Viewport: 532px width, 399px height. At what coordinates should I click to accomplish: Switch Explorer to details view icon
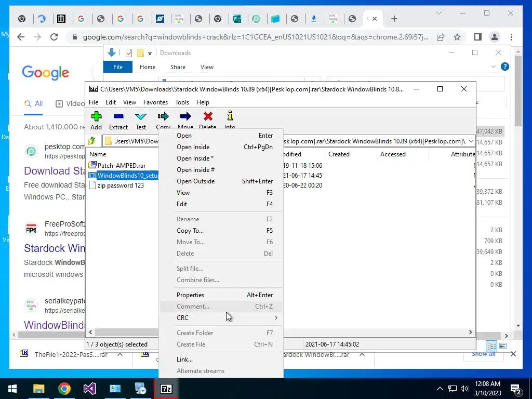pos(491,345)
